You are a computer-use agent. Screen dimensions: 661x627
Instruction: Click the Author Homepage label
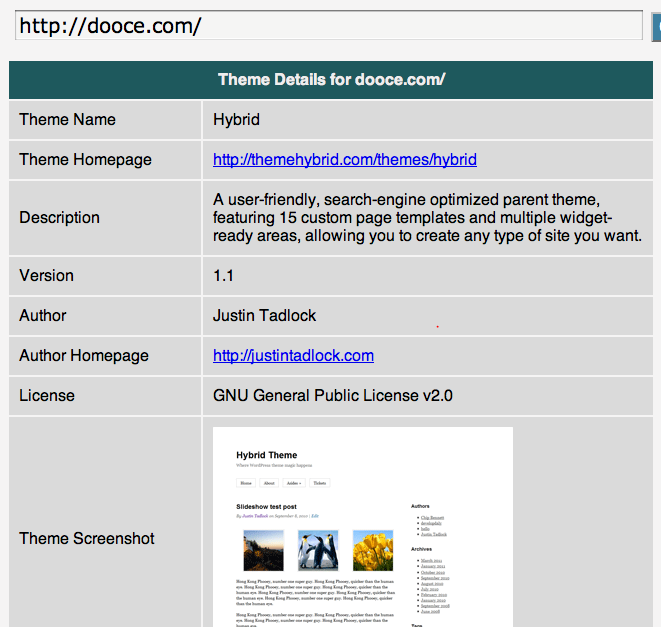point(84,356)
